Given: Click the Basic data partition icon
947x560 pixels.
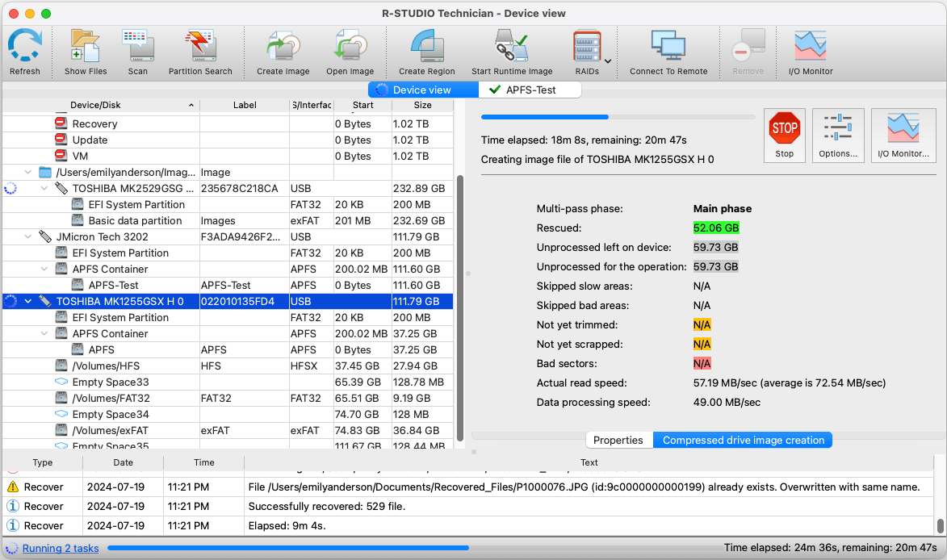Looking at the screenshot, I should point(78,220).
